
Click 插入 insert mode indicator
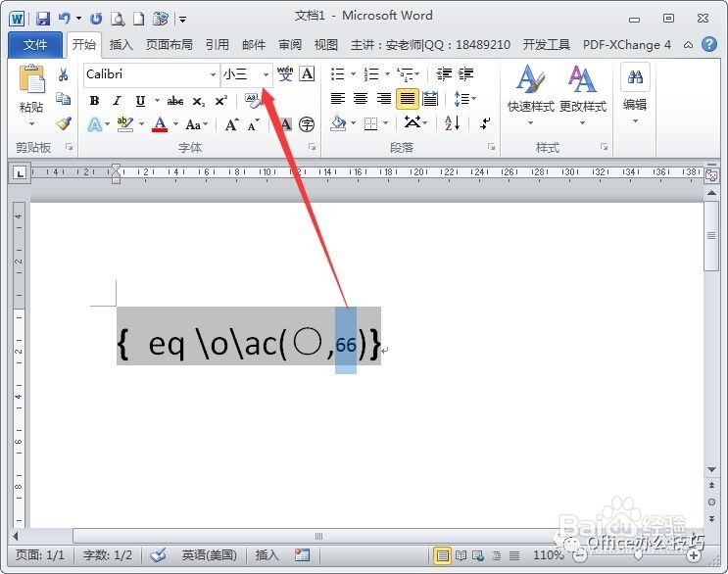pos(267,555)
